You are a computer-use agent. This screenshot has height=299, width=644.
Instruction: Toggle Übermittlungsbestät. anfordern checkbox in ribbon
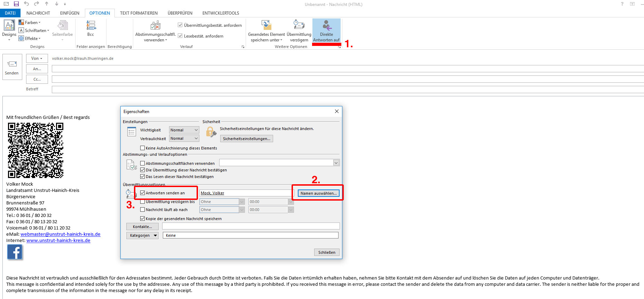click(x=180, y=25)
